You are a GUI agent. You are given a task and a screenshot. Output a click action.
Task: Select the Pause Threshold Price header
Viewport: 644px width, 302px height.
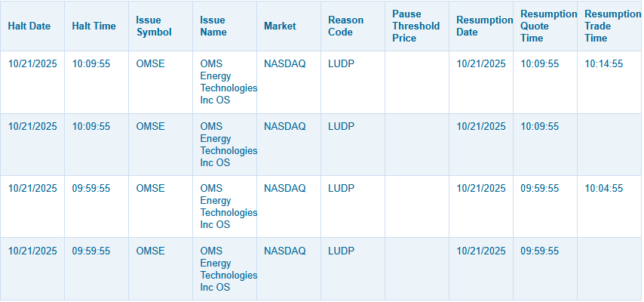[415, 26]
